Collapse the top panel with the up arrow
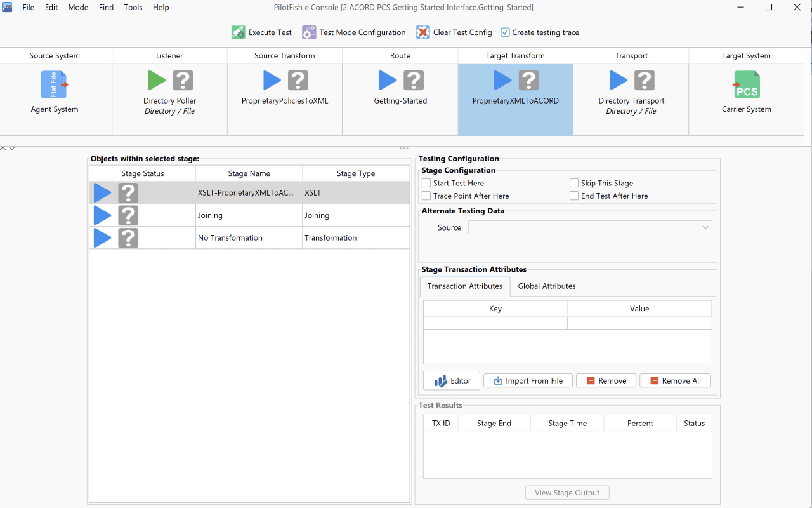 pos(3,148)
